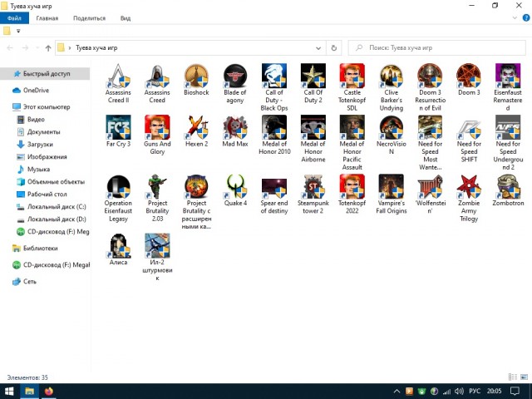Image resolution: width=532 pixels, height=399 pixels.
Task: Switch to large icons view in status bar
Action: 525,377
